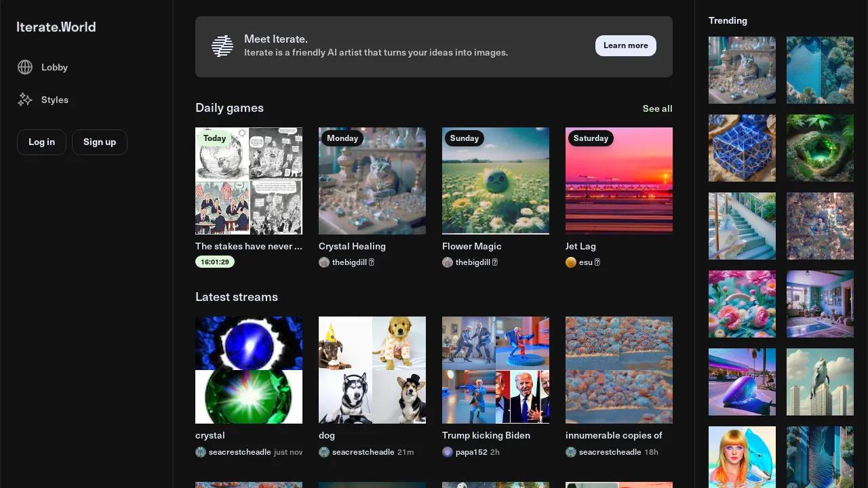Click thebigdill avatar under Flower Magic
The width and height of the screenshot is (868, 488).
[x=448, y=262]
